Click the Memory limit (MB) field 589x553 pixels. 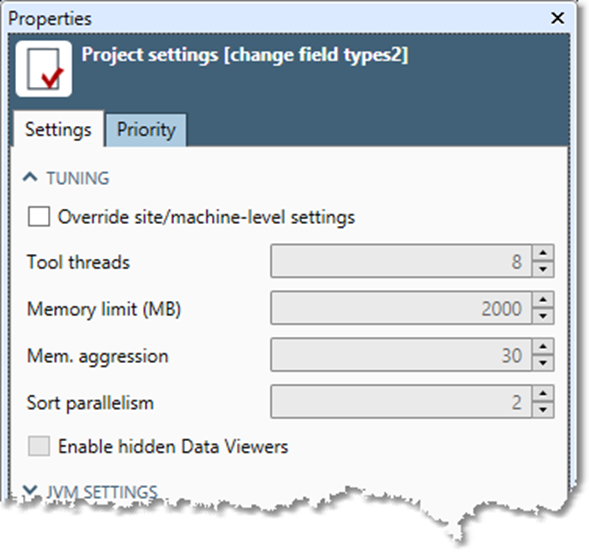coord(401,308)
